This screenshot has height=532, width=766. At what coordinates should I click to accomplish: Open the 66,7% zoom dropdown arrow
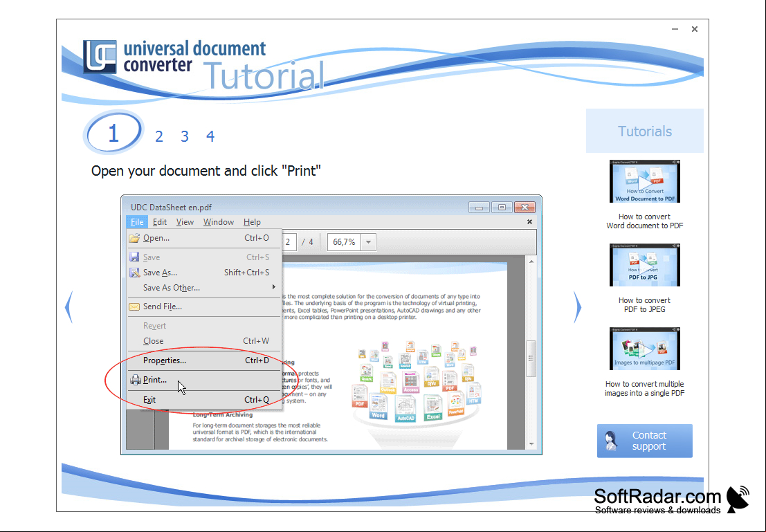368,242
